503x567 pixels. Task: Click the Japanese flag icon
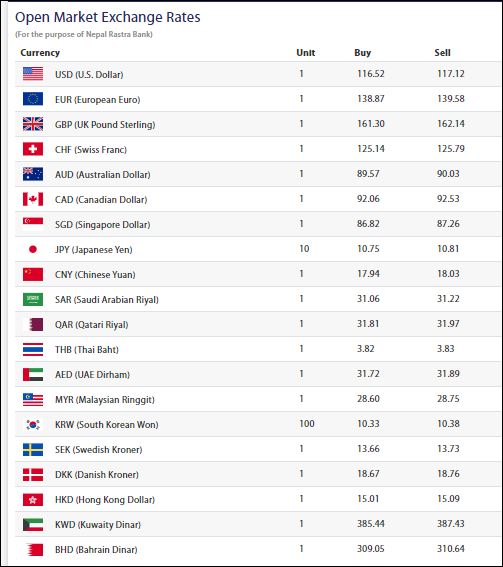coord(33,249)
